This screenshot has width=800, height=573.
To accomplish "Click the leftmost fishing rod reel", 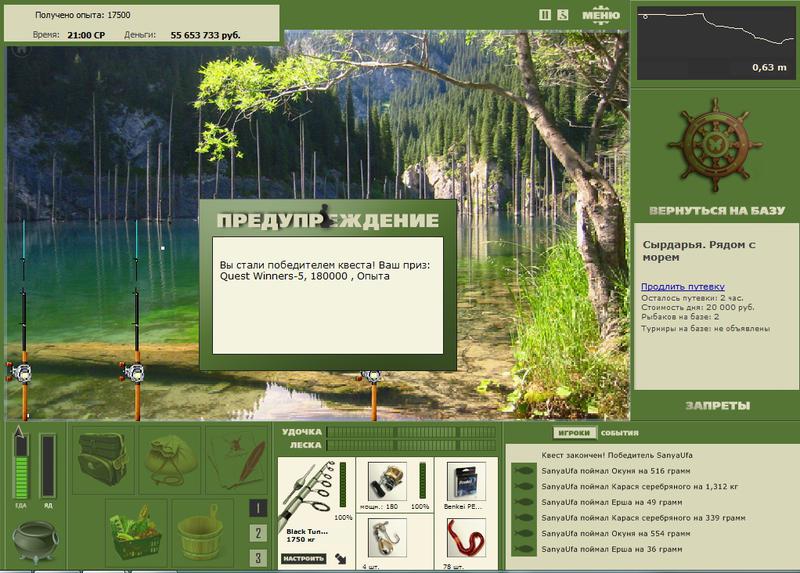I will (x=19, y=372).
